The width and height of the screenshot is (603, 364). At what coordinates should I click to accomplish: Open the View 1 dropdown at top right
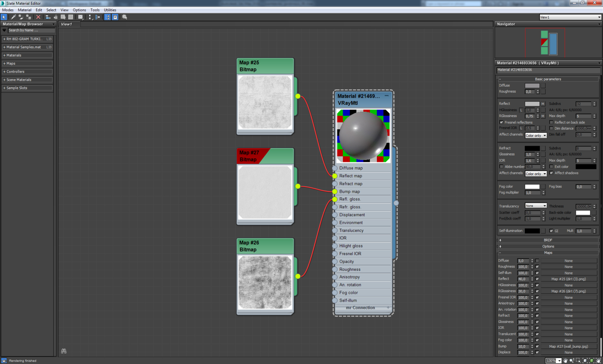pyautogui.click(x=570, y=17)
